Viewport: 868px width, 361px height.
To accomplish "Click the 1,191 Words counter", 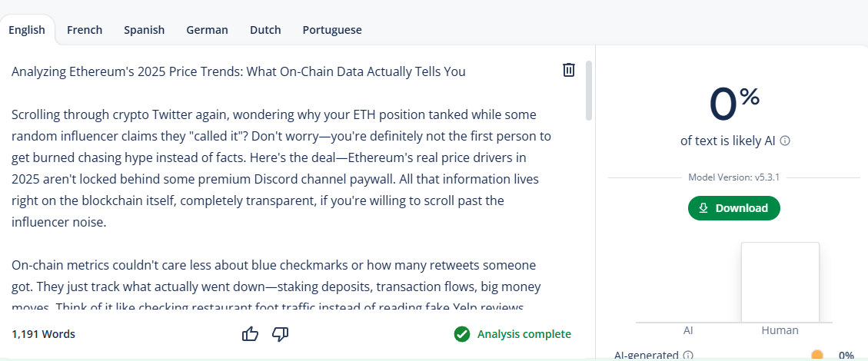I will [43, 334].
